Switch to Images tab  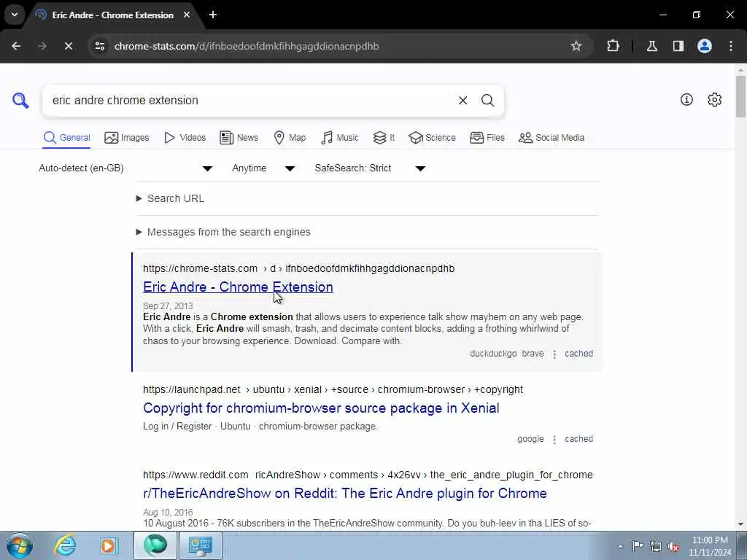click(x=127, y=138)
